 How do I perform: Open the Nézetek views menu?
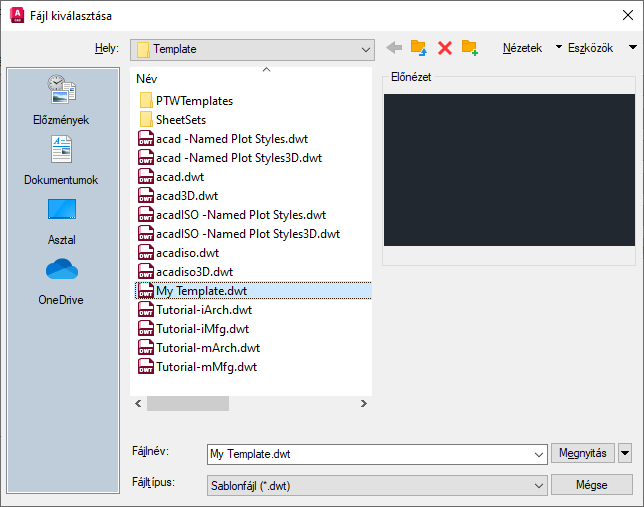coord(522,48)
